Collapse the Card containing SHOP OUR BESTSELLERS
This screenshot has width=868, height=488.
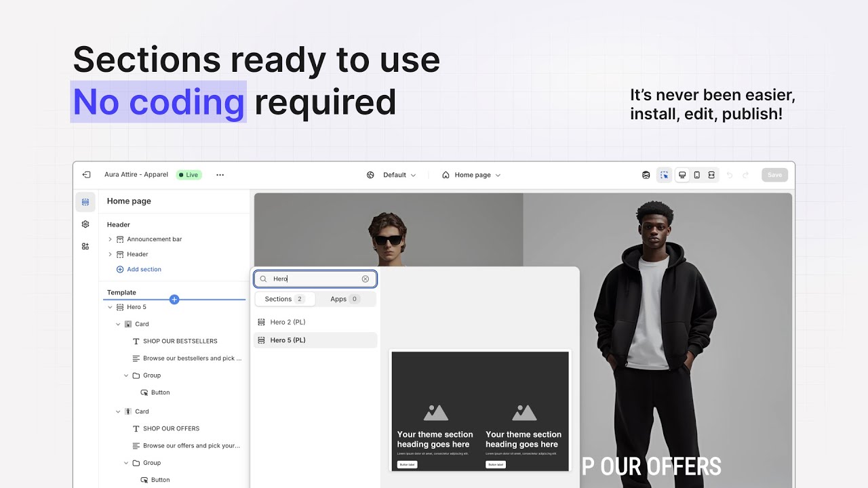[x=118, y=324]
